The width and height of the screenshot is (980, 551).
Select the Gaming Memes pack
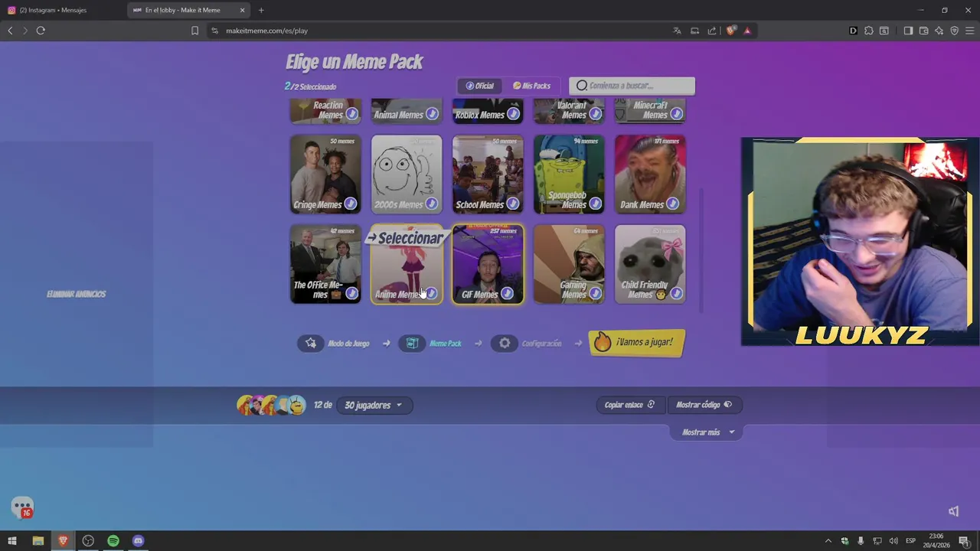pos(569,263)
